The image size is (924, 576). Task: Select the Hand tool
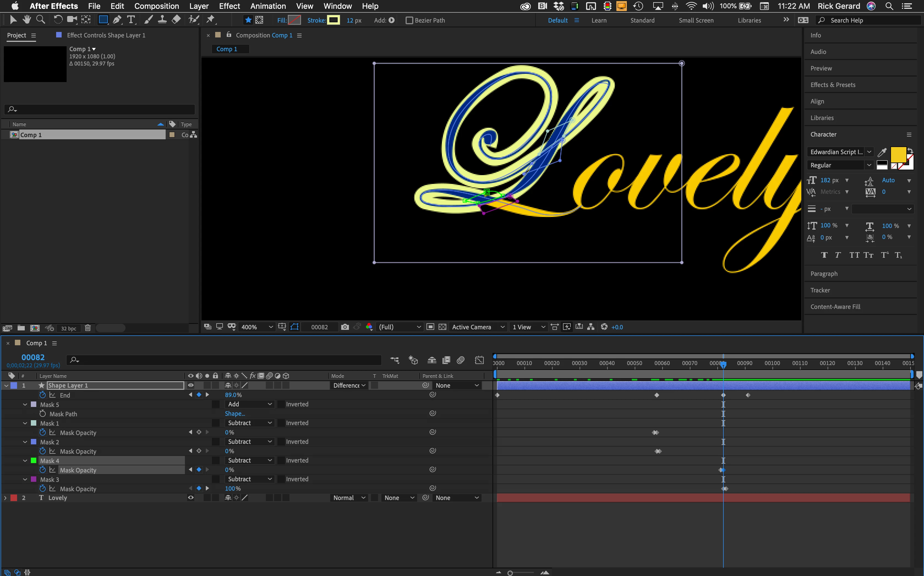coord(26,20)
